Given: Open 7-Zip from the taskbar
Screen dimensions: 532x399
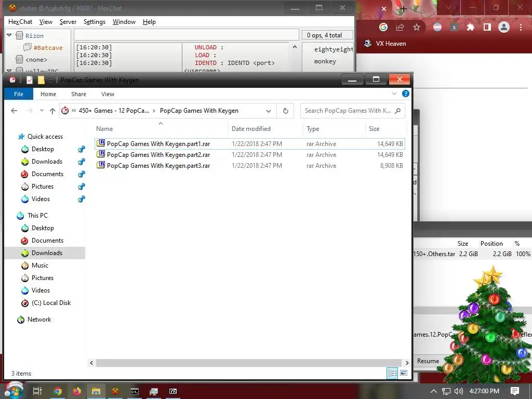Looking at the screenshot, I should 173,391.
